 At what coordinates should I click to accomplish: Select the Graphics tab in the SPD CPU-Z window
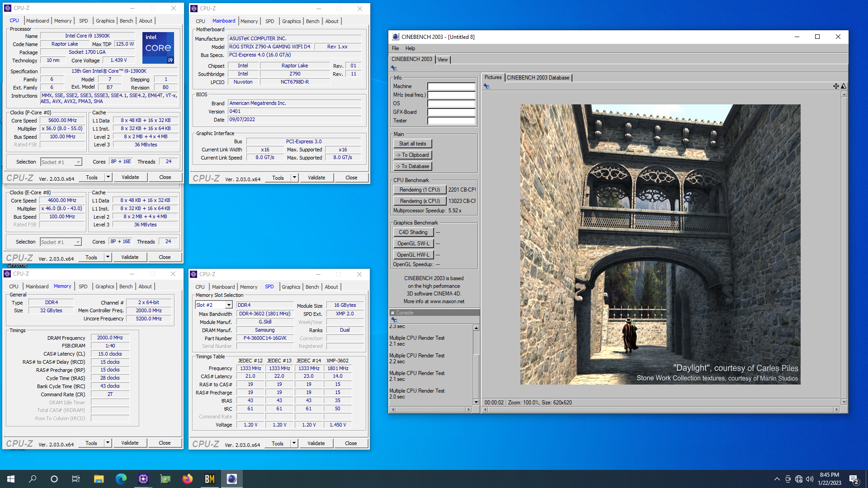(291, 287)
